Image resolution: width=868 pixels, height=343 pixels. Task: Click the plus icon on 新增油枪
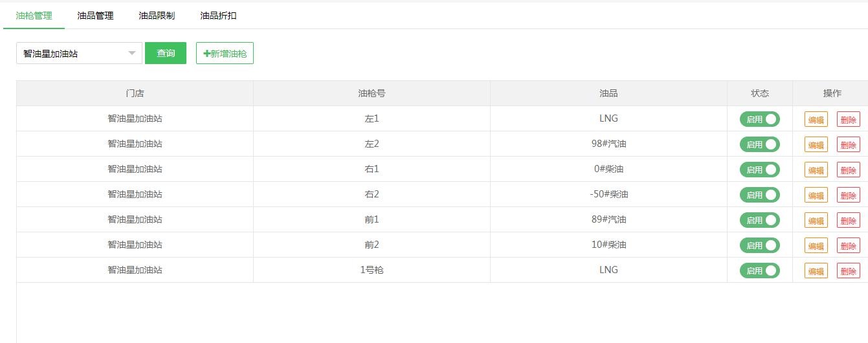click(x=206, y=54)
